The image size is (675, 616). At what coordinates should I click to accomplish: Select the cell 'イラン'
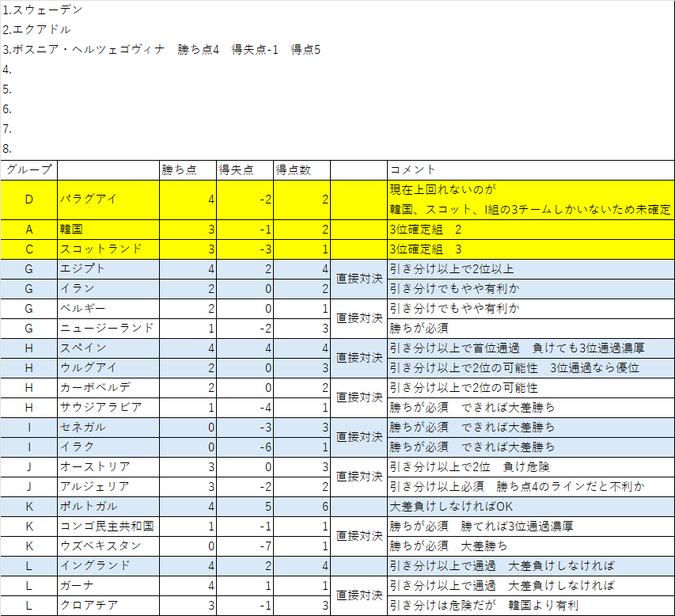click(108, 289)
